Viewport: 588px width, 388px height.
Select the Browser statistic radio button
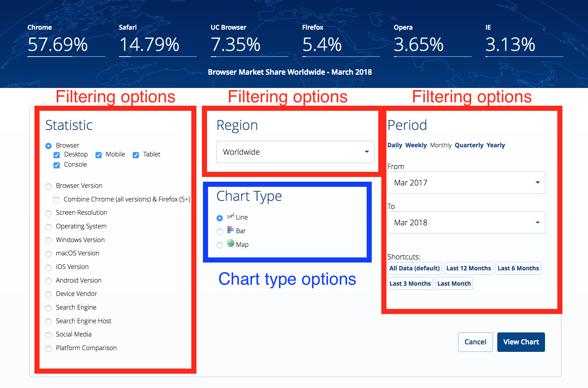(48, 146)
